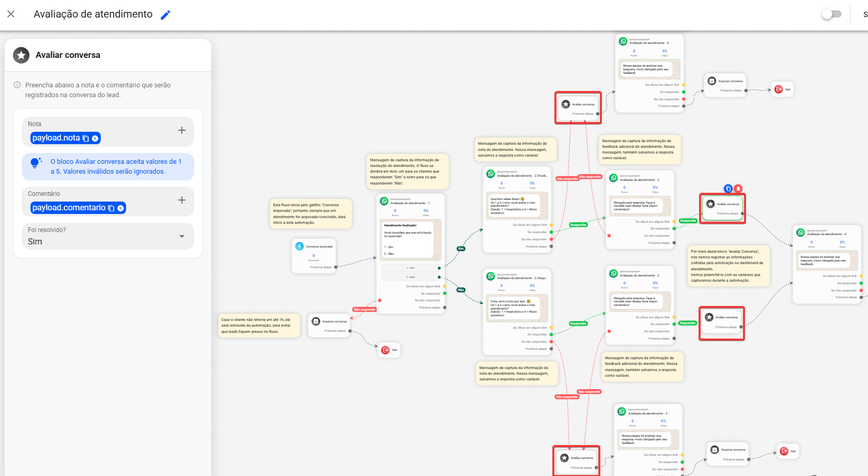868x476 pixels.
Task: Select the '1 - Sim' reply option in node 1
Action: (x=411, y=268)
